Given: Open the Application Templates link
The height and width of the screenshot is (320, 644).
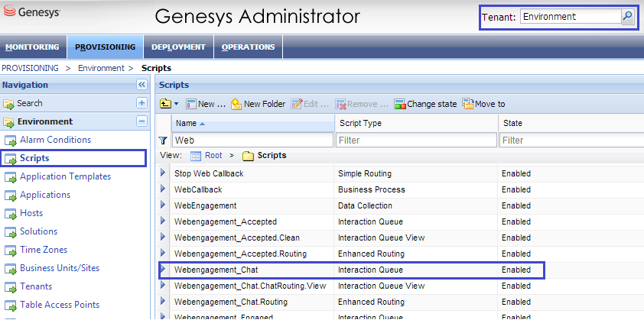Looking at the screenshot, I should (x=65, y=176).
